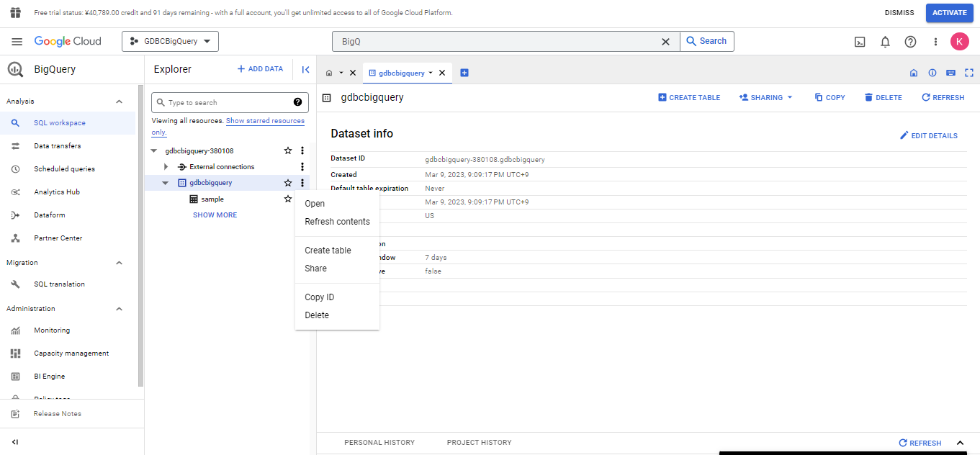
Task: Open Cloud Shell terminal icon
Action: [x=860, y=42]
